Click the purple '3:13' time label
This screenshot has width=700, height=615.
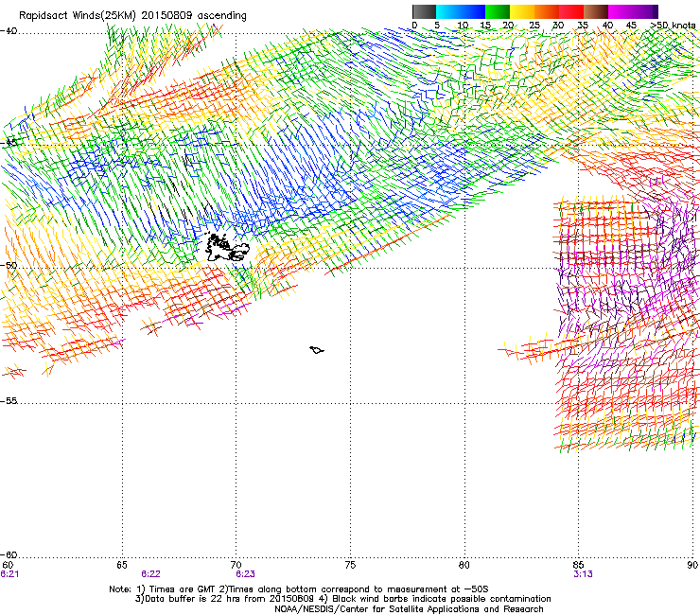pos(583,574)
